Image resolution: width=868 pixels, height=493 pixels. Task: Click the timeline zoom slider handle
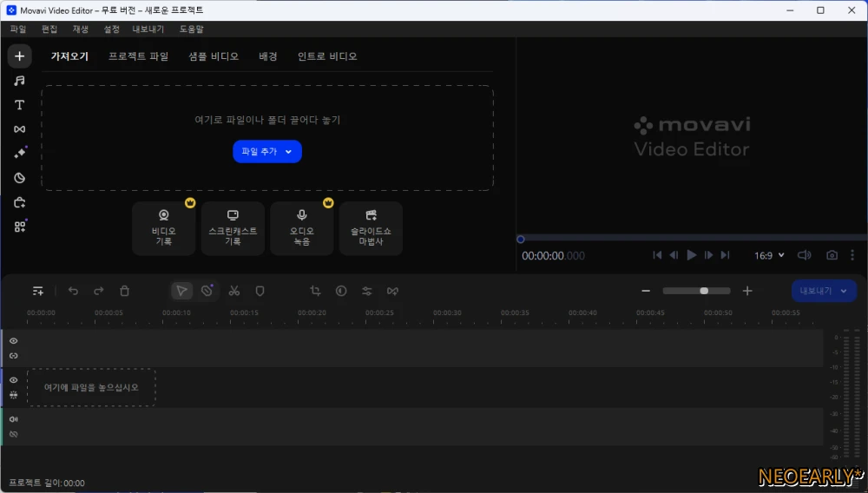[x=704, y=291]
